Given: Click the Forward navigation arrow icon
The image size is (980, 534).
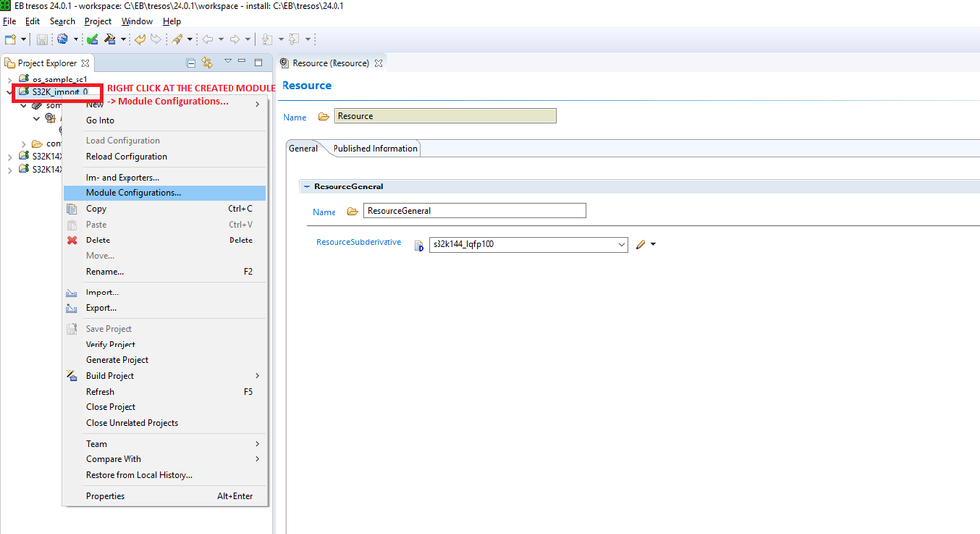Looking at the screenshot, I should (x=234, y=39).
